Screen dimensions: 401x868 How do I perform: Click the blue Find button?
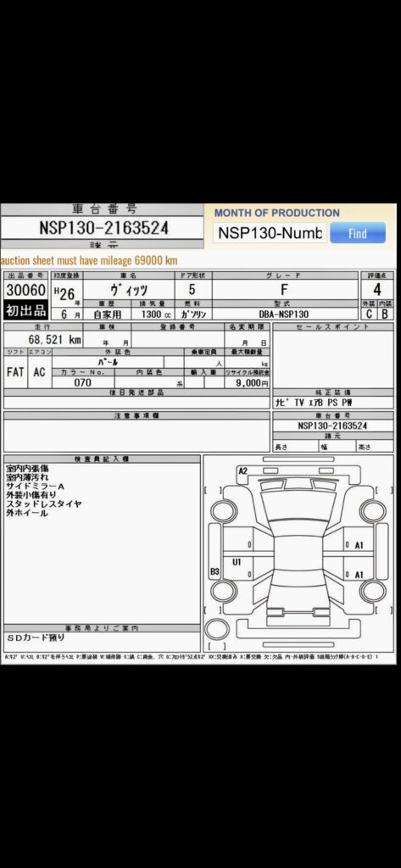(358, 233)
